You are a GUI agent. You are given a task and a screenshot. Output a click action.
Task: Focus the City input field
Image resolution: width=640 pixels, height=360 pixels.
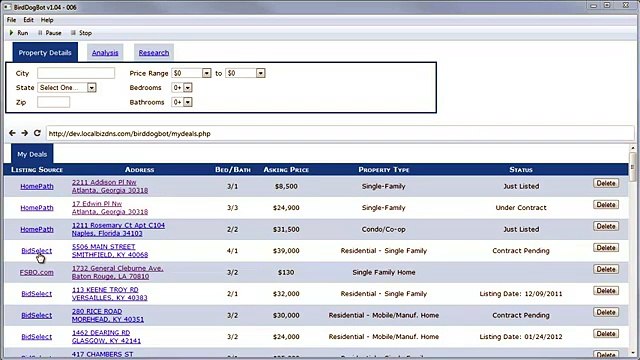76,73
